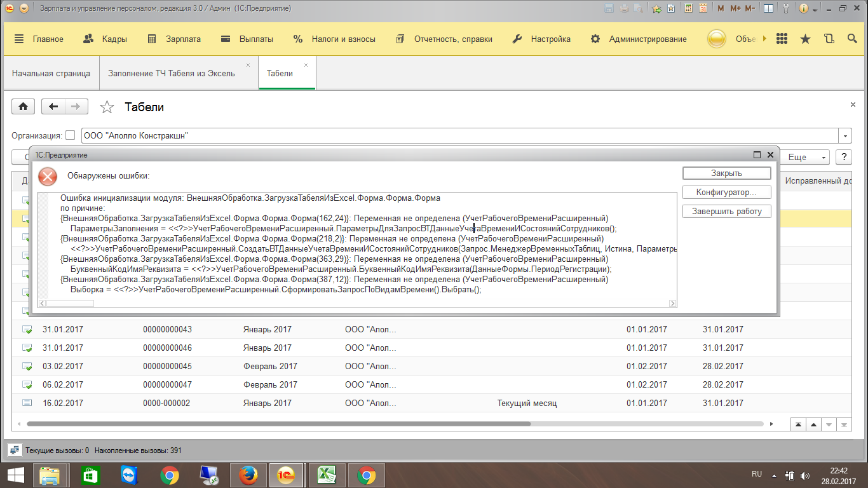
Task: Open the wrench service tools icon
Action: 787,9
